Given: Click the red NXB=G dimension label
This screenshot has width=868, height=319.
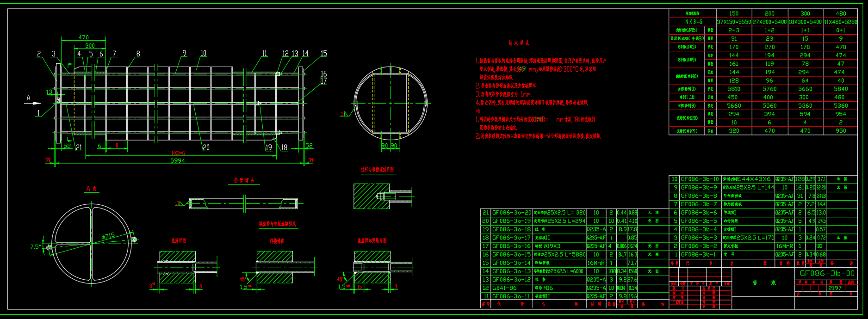Looking at the screenshot, I should point(178,153).
